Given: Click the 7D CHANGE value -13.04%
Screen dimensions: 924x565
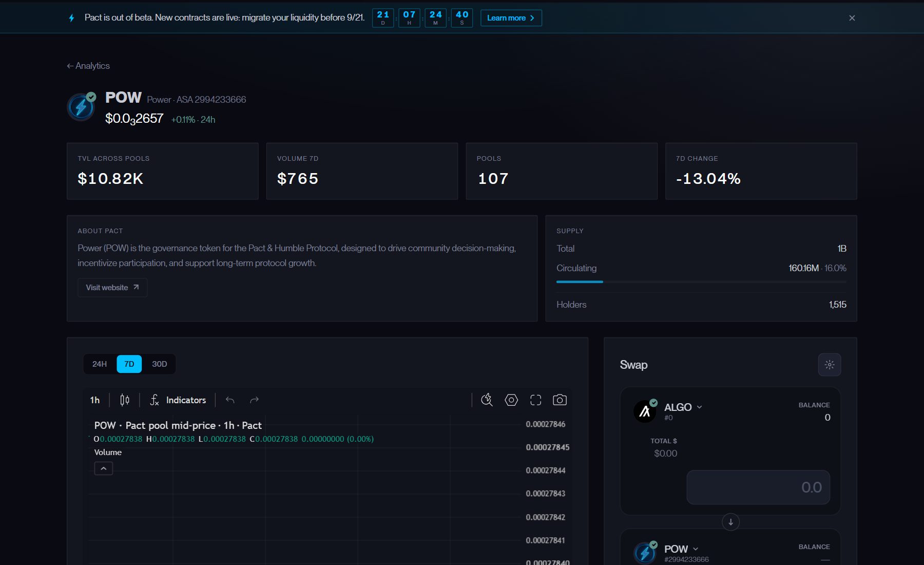Looking at the screenshot, I should point(708,179).
